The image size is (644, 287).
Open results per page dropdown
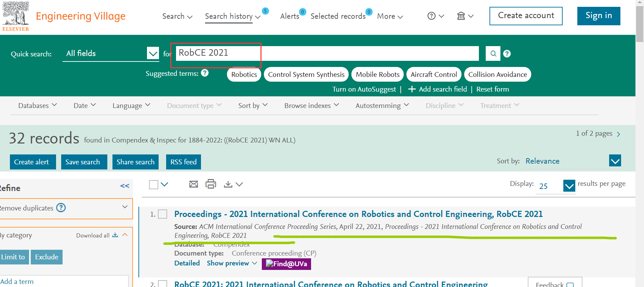569,186
